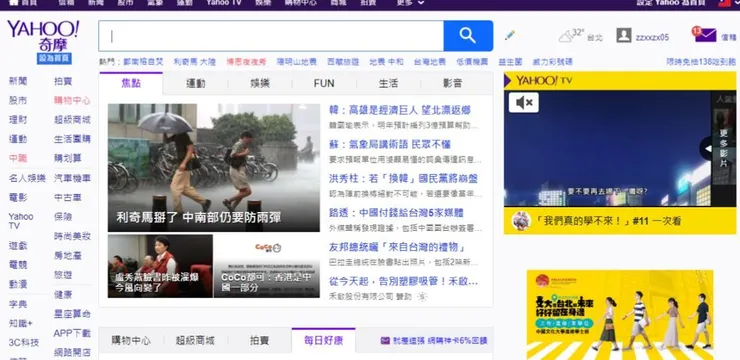Open headline 友邦總統曬「來自台灣的禮物」
This screenshot has width=740, height=360.
397,247
